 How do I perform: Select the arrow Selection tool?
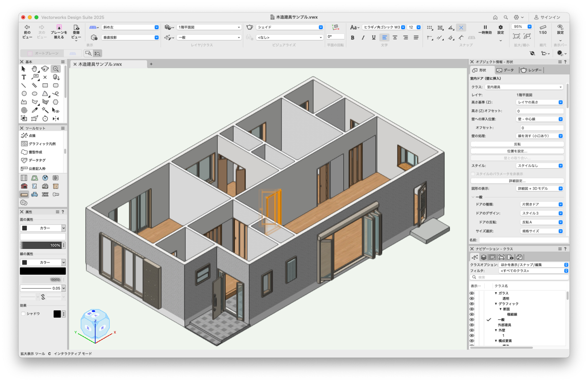[24, 69]
